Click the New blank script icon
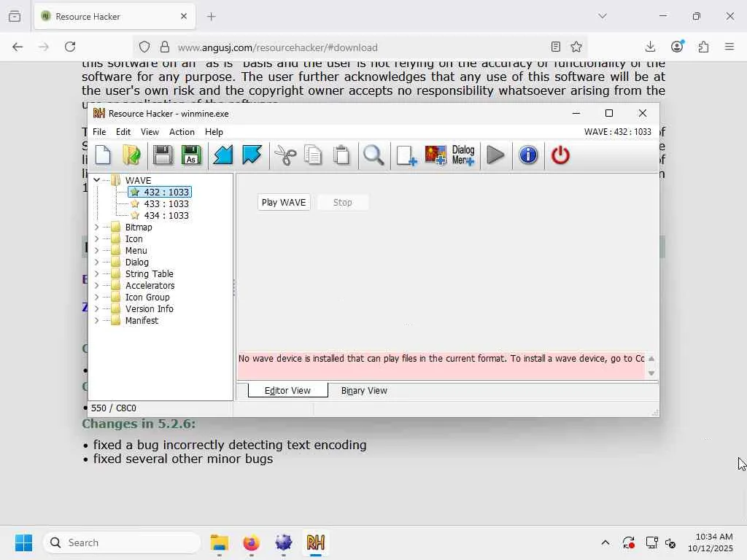 click(103, 155)
